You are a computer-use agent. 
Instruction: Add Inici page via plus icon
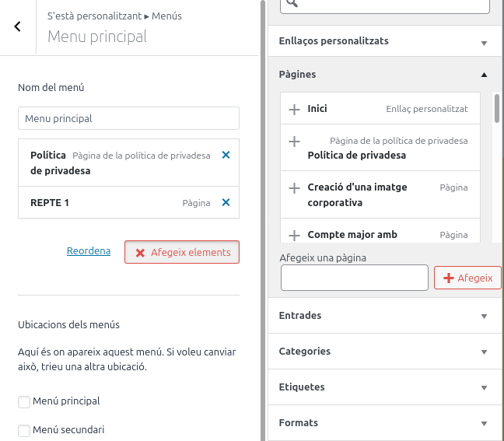294,110
